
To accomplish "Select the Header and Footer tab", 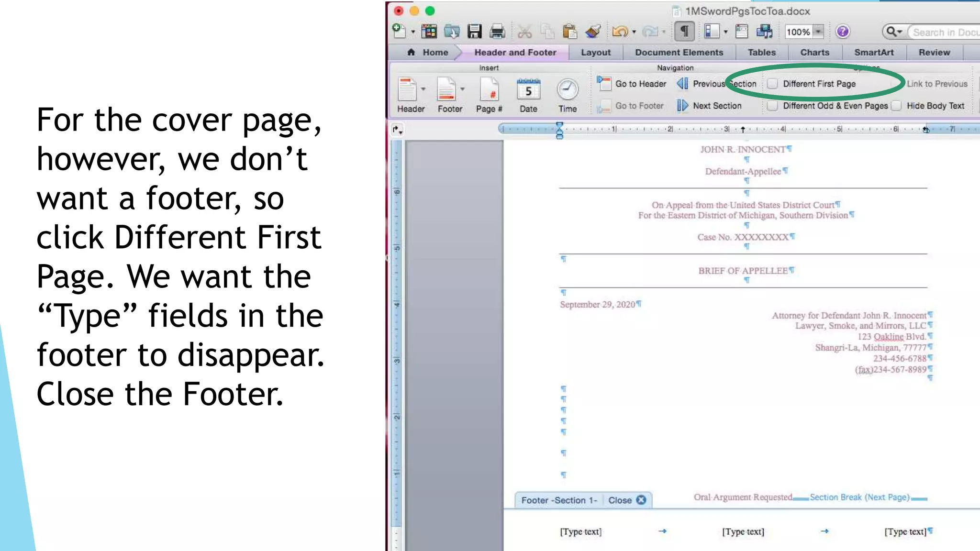I will [x=515, y=53].
